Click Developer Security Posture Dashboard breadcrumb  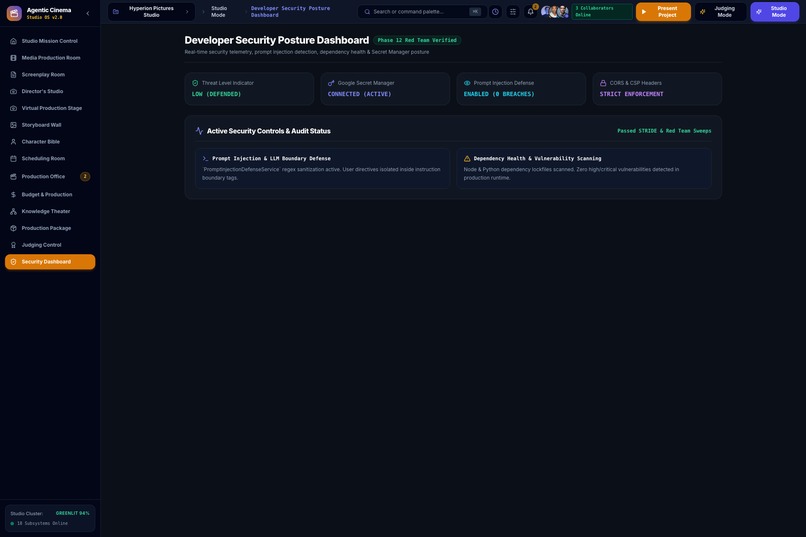290,12
